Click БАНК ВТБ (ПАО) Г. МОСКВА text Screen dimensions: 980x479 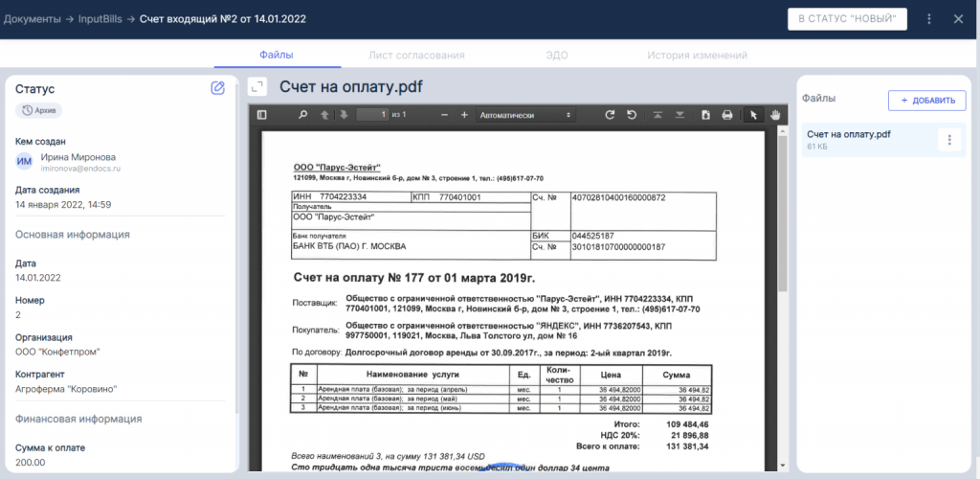pyautogui.click(x=349, y=246)
